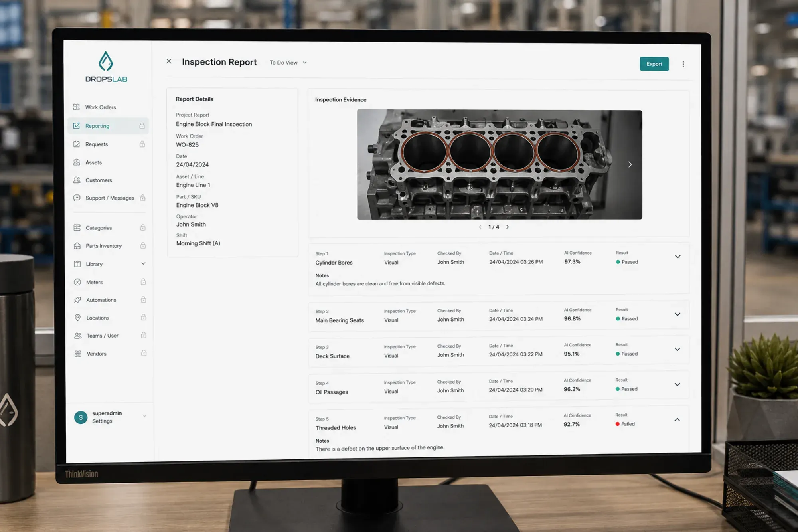The height and width of the screenshot is (532, 798).
Task: Click the Work Orders sidebar icon
Action: click(x=77, y=107)
